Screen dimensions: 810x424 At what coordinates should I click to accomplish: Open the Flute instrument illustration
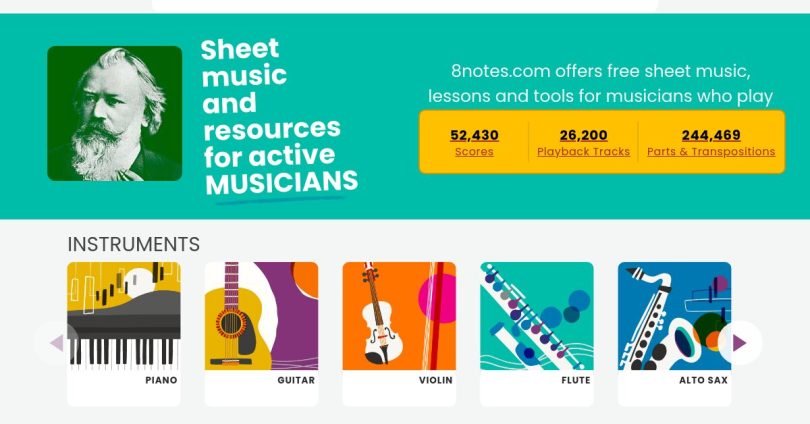537,315
